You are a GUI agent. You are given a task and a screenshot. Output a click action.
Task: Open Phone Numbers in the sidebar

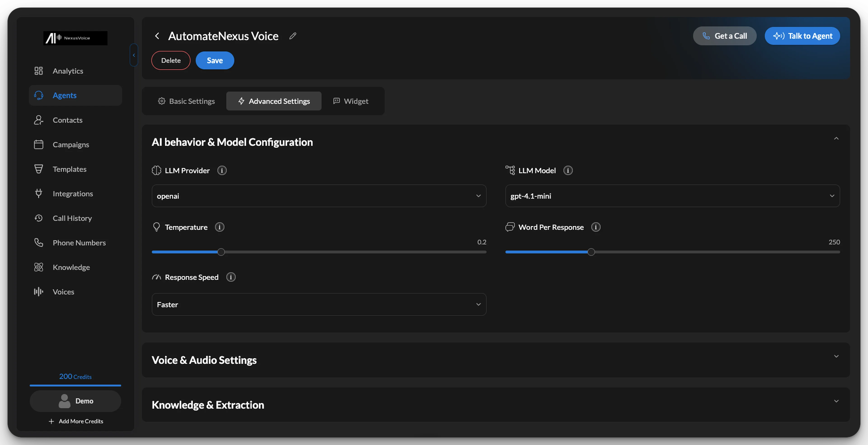click(x=75, y=243)
